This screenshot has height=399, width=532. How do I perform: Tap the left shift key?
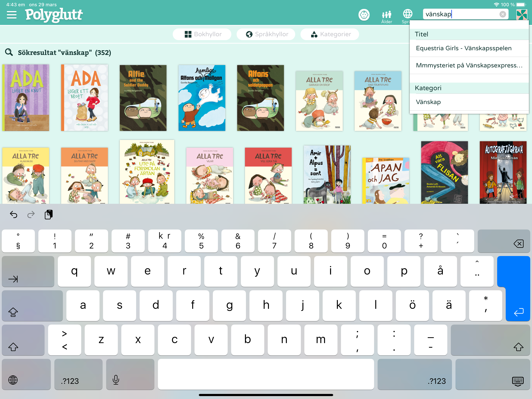click(23, 340)
